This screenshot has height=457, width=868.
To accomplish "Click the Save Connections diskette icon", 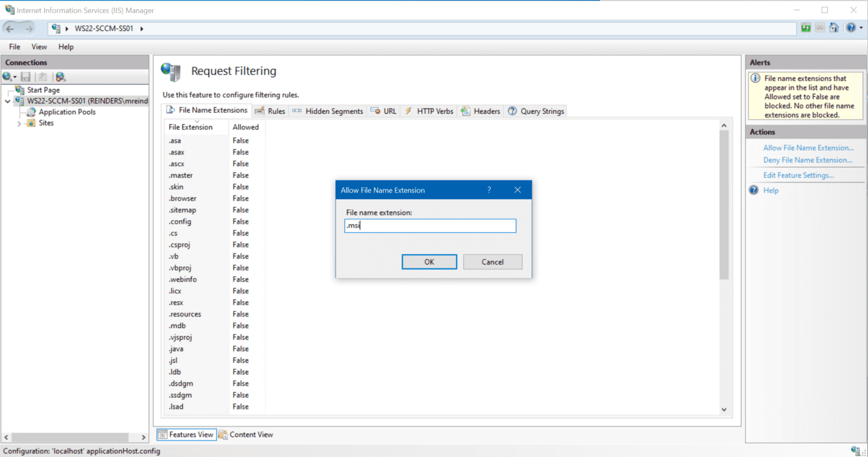I will [25, 77].
